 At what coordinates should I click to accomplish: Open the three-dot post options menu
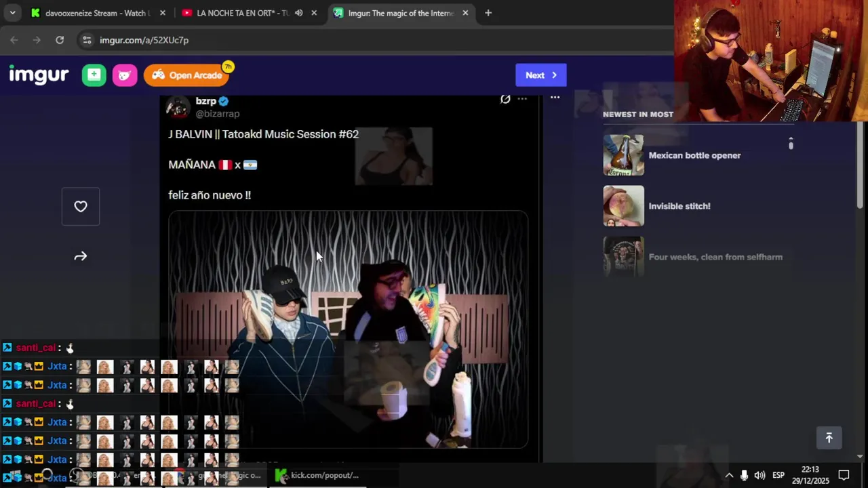[555, 98]
